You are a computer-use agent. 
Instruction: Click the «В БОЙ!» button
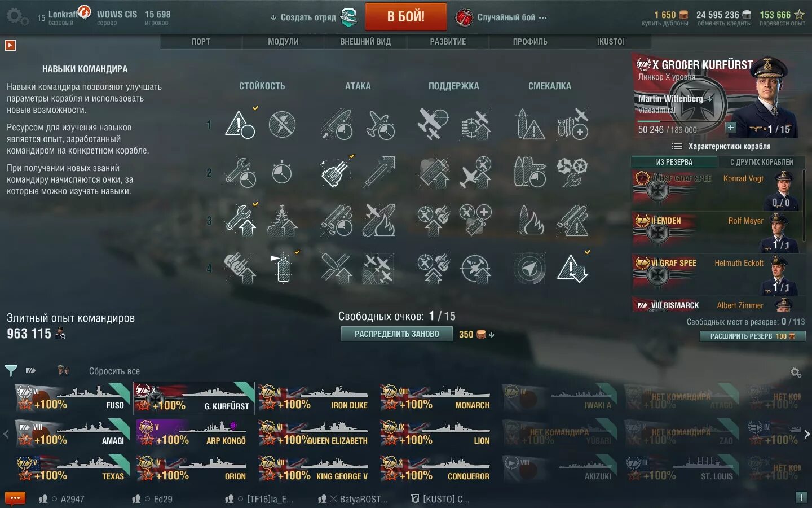[406, 17]
